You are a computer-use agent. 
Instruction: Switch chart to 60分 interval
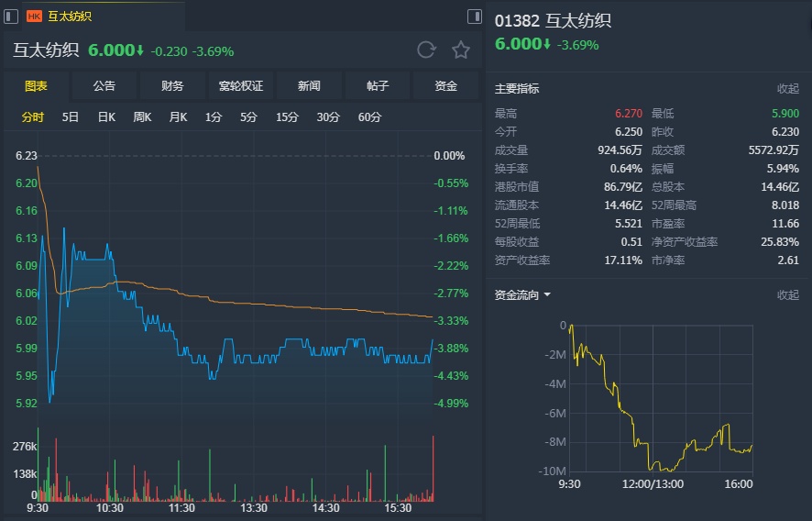click(369, 117)
